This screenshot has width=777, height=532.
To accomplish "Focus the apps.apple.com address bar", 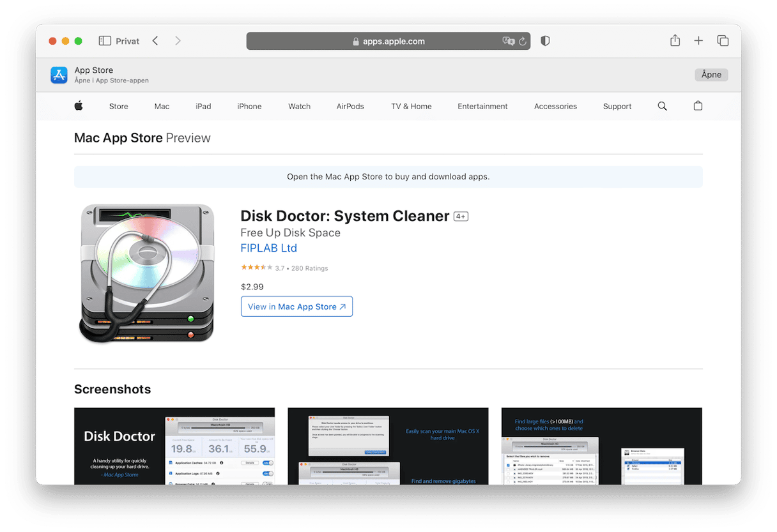I will tap(388, 41).
